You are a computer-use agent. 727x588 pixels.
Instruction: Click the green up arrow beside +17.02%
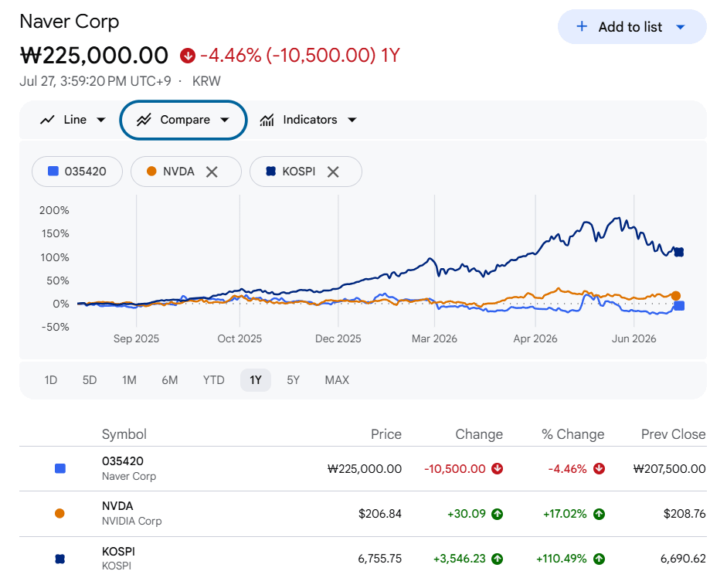(x=599, y=514)
